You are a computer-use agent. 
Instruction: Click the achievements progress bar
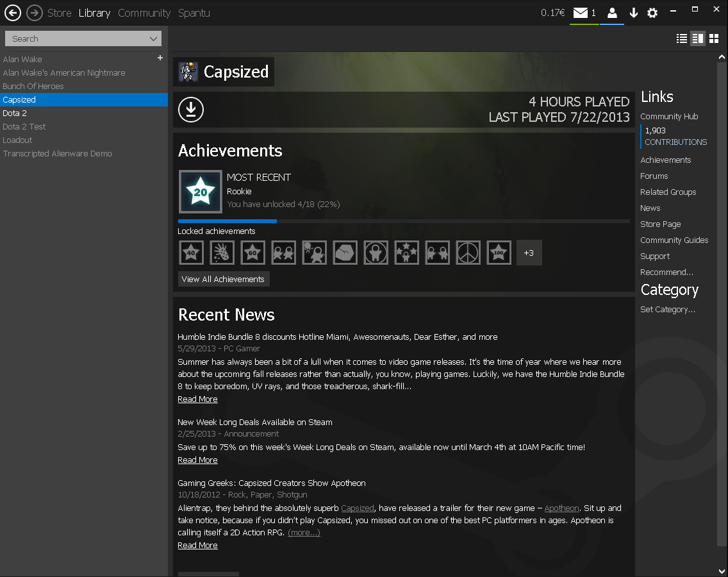[404, 221]
